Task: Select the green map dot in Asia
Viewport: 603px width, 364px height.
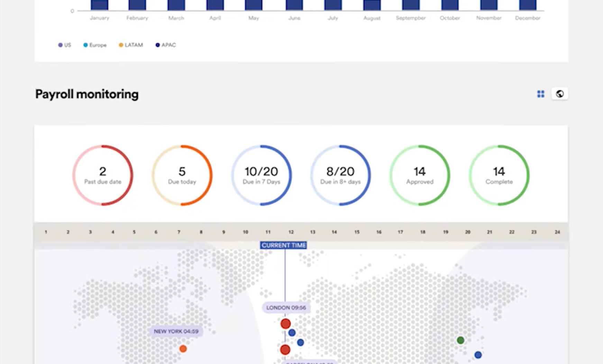Action: tap(460, 340)
